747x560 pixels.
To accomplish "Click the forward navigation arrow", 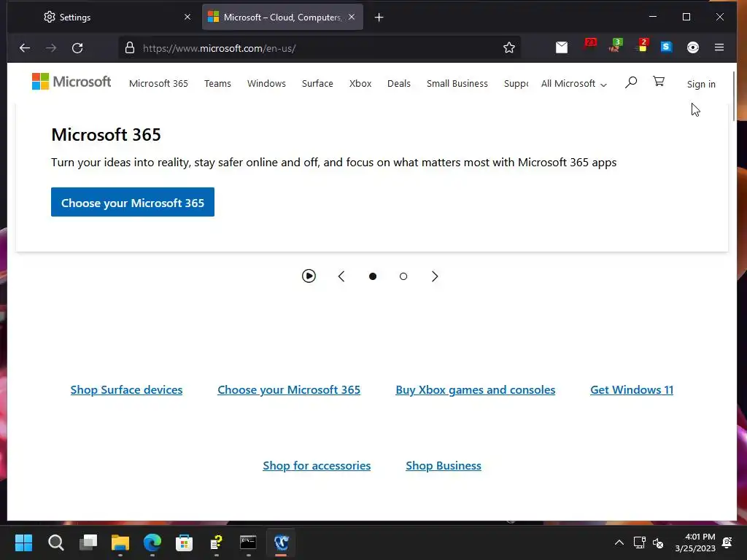I will click(51, 47).
